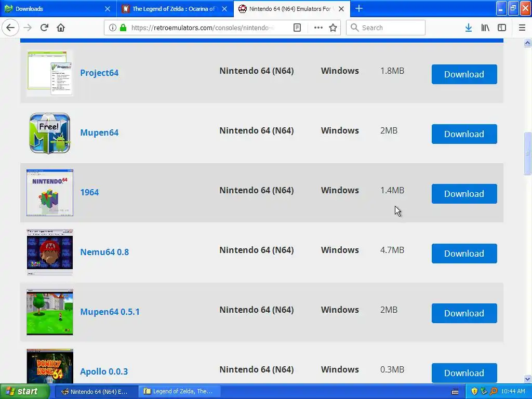
Task: Click the 4.7MB size for Nemu64
Action: pos(392,250)
